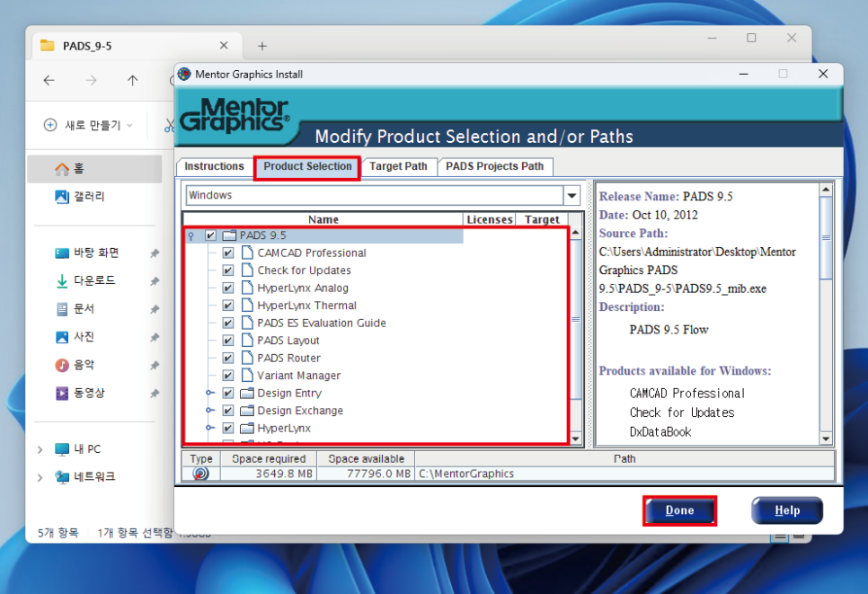Expand the Design Entry node
The image size is (868, 594).
click(x=209, y=393)
